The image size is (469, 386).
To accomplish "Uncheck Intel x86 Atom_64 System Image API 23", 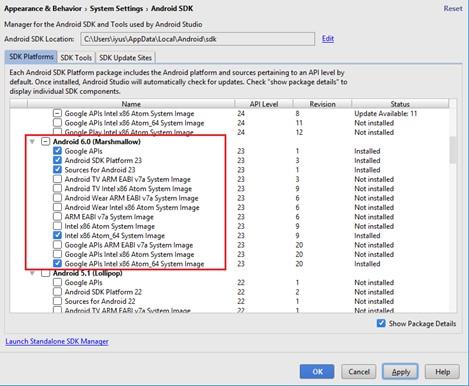I will (57, 235).
